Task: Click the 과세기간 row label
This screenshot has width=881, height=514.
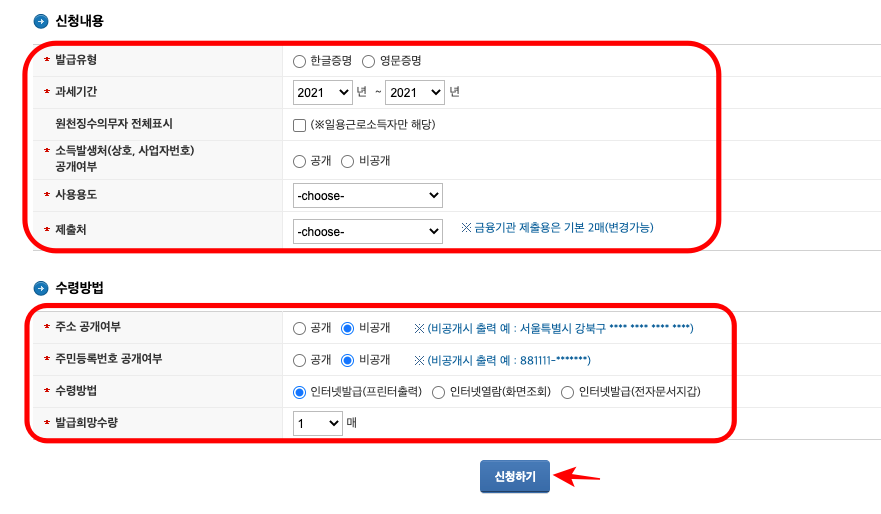Action: click(76, 92)
